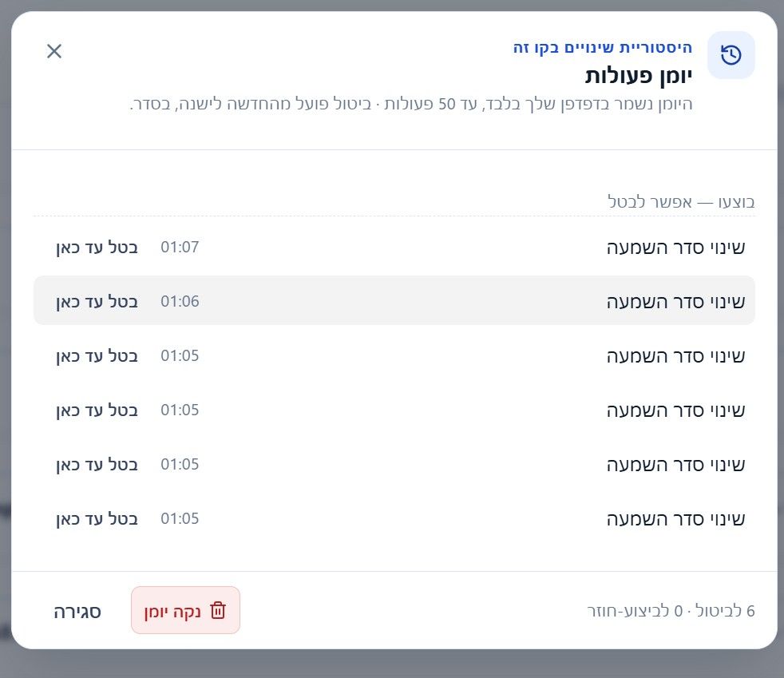This screenshot has width=784, height=678.
Task: Clear the log via נקה יומן text
Action: (172, 612)
